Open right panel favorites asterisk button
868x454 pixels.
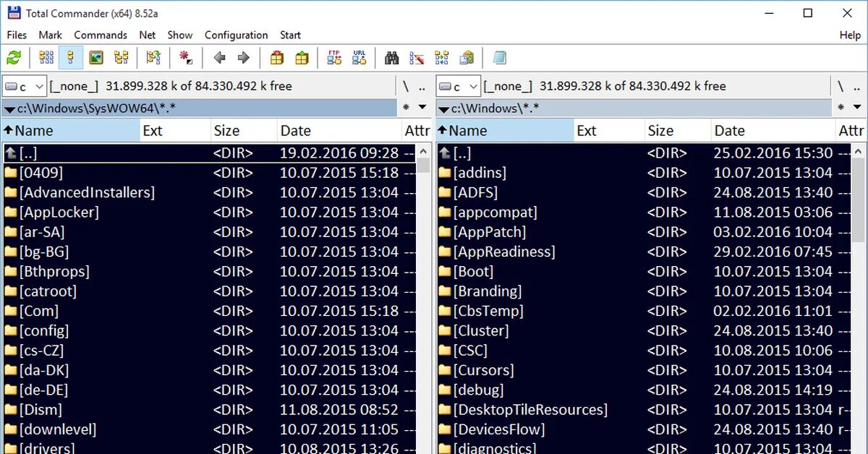click(840, 108)
